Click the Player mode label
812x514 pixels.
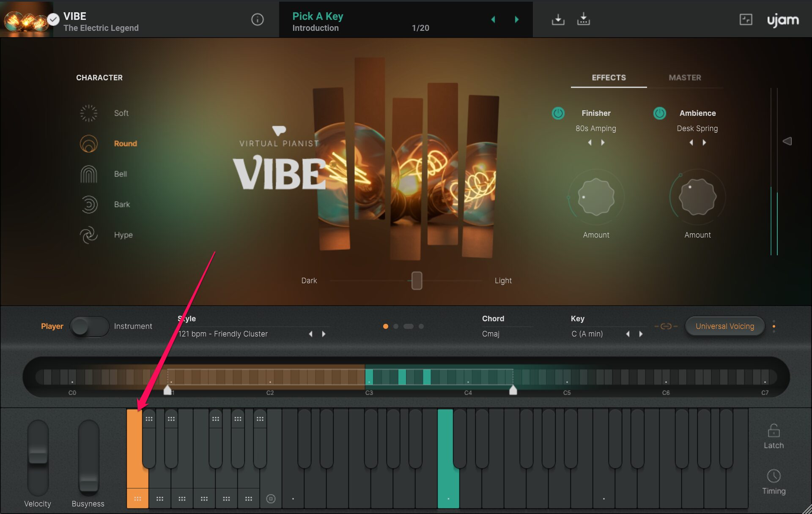pos(52,326)
